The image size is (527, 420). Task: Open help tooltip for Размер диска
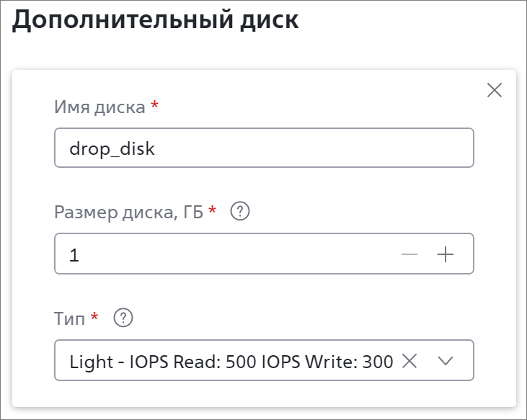tap(240, 211)
